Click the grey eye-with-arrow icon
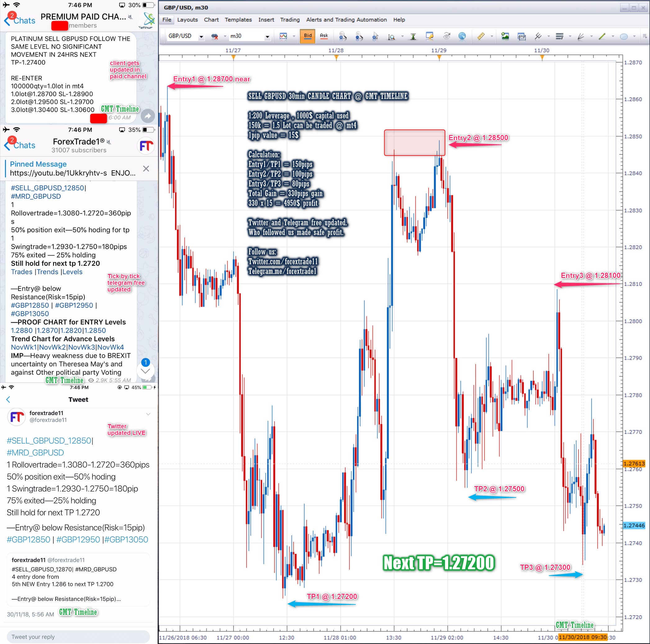 [446, 36]
